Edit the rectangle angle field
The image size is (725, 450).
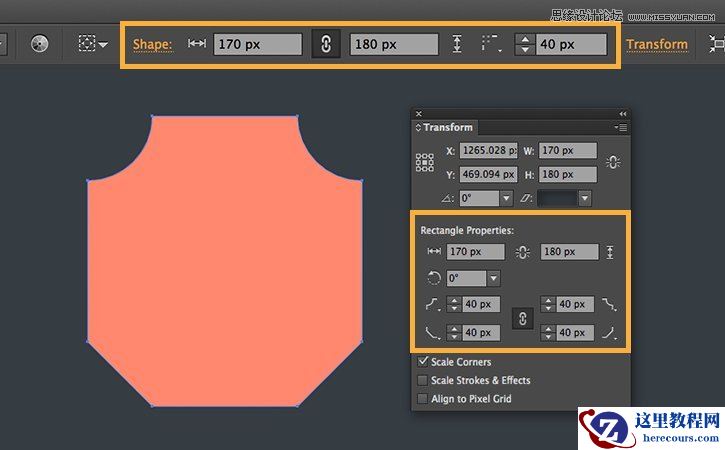pos(467,278)
